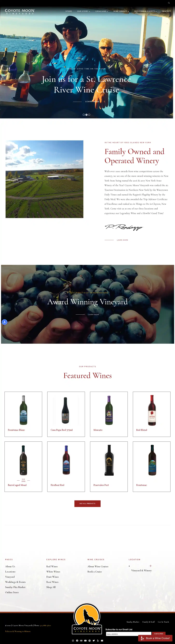Open the Facebook social icon
The image size is (175, 644).
[77, 641]
